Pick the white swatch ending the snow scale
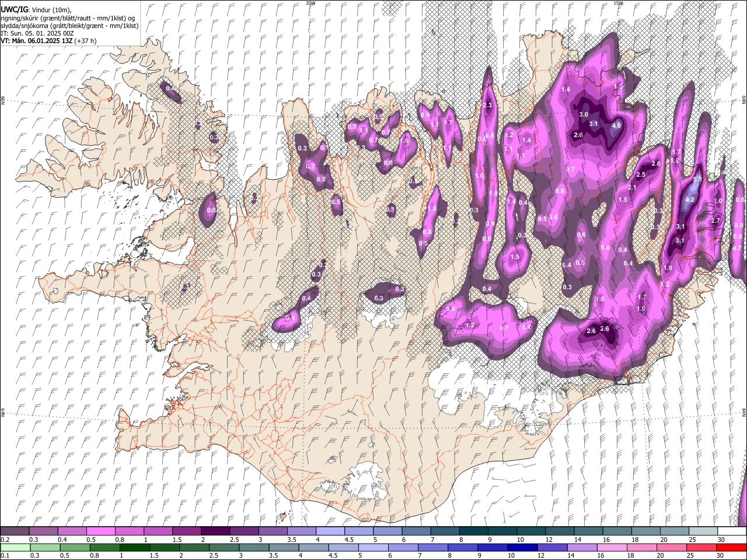 [732, 531]
